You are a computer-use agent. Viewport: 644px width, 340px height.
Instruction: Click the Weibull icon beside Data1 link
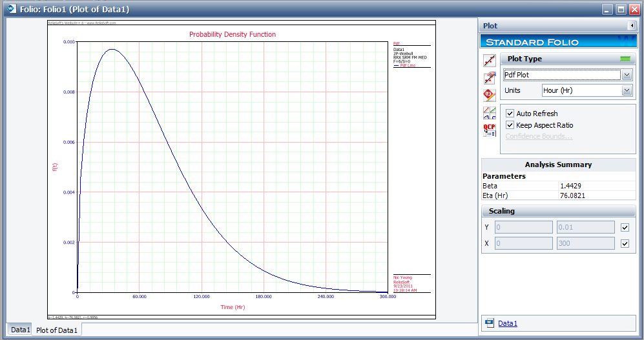tap(489, 323)
